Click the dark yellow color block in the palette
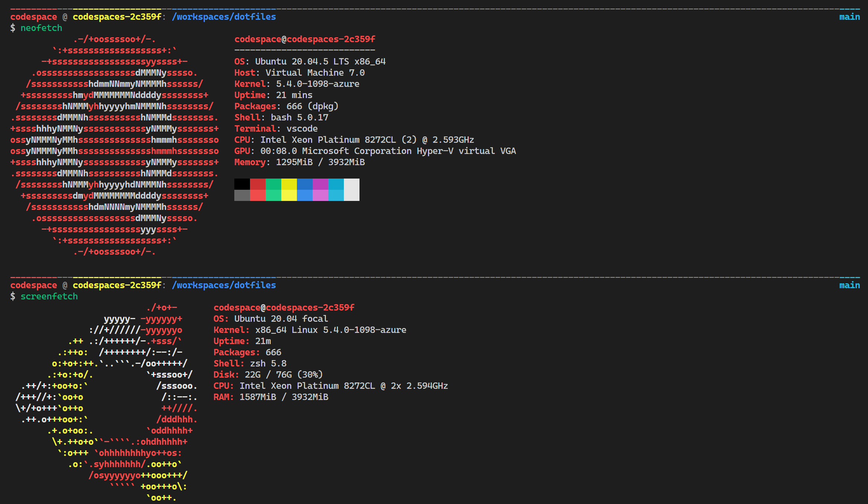Viewport: 868px width, 504px height. [289, 184]
